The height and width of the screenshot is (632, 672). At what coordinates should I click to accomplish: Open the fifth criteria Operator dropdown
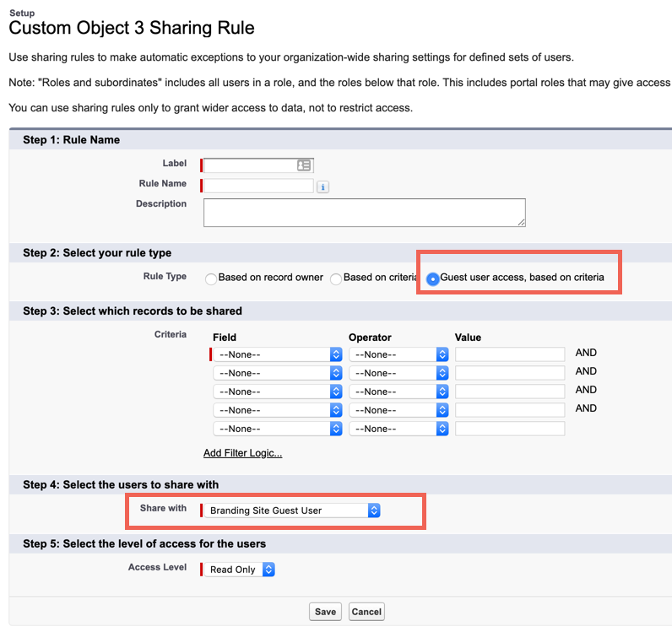coord(398,429)
